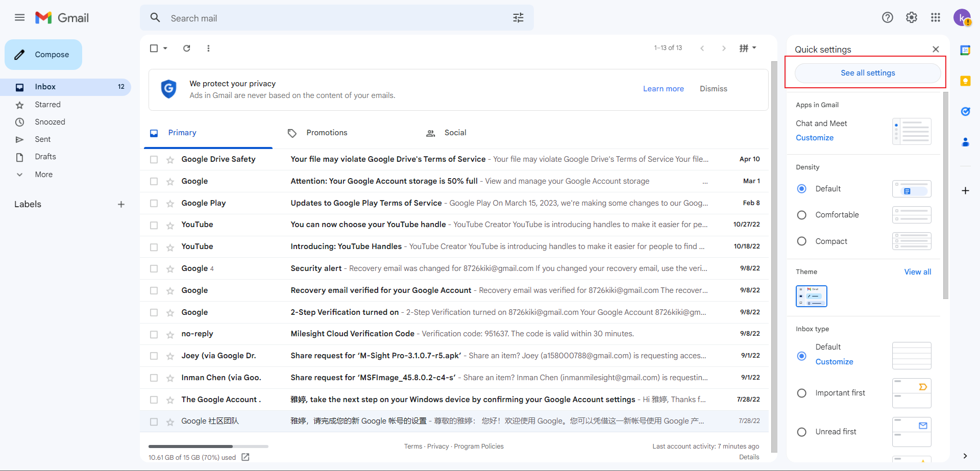Star the Google Drive Safety email
The width and height of the screenshot is (980, 471).
click(170, 160)
